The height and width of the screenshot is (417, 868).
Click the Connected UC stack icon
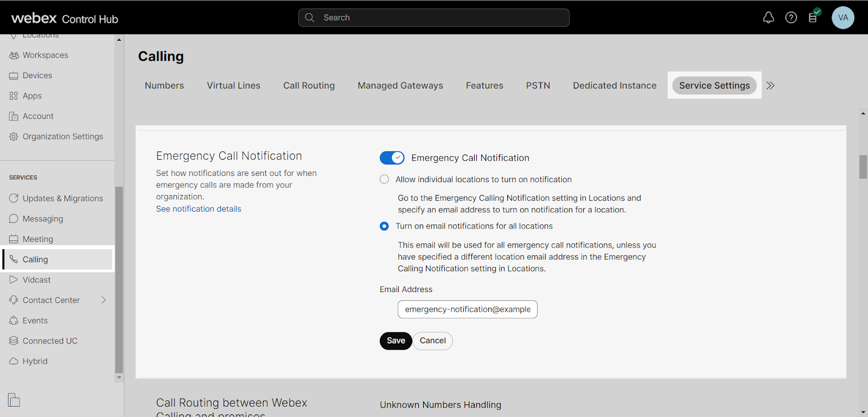click(14, 341)
